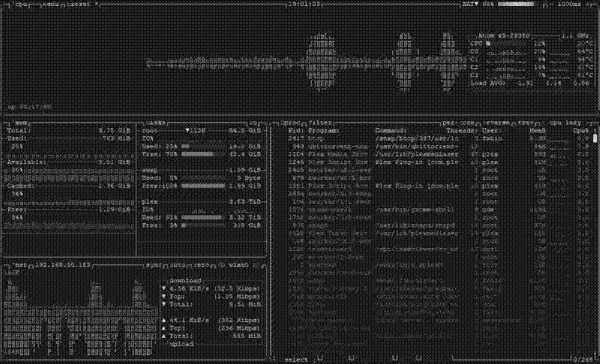Click the download label in the net box
This screenshot has width=600, height=364.
[185, 281]
